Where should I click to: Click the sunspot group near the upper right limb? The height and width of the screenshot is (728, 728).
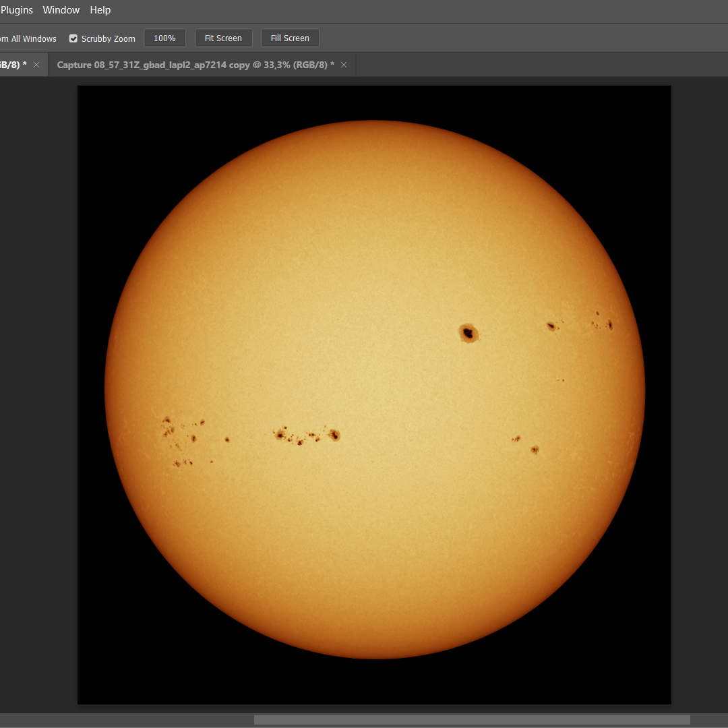click(x=602, y=322)
